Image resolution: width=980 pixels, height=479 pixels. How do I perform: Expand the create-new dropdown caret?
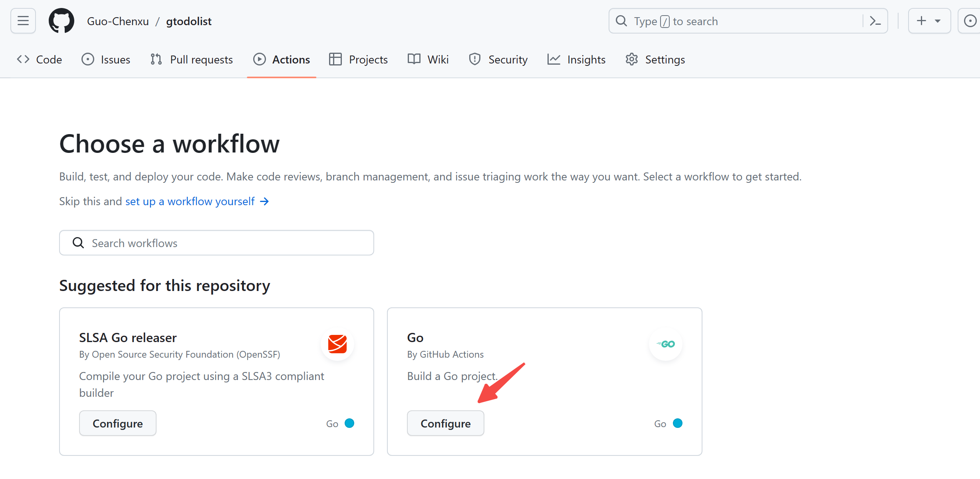938,21
